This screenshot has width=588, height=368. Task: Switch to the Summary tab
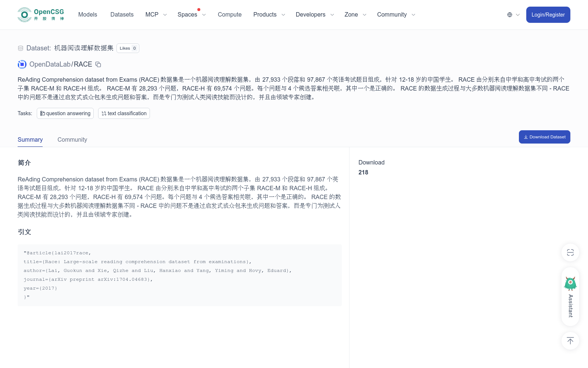[30, 140]
